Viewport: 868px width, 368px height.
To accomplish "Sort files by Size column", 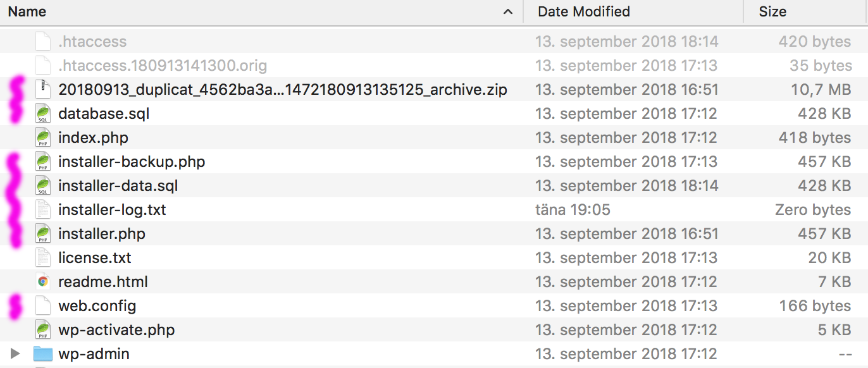I will (772, 11).
